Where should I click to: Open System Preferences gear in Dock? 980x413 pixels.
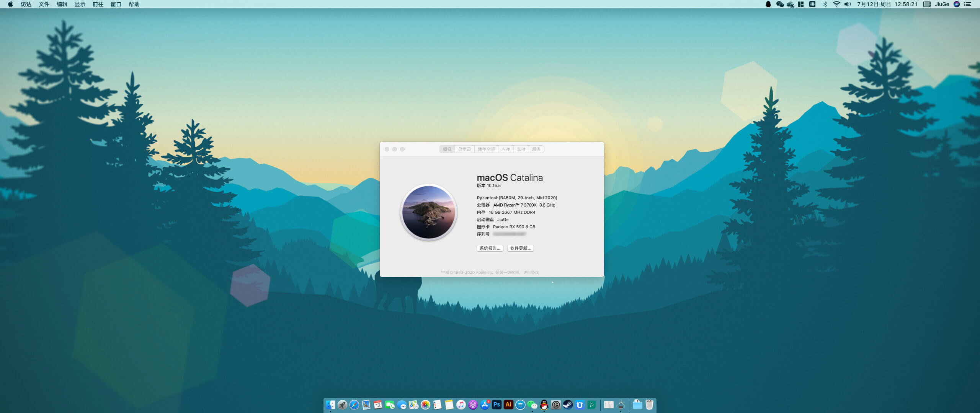click(556, 405)
